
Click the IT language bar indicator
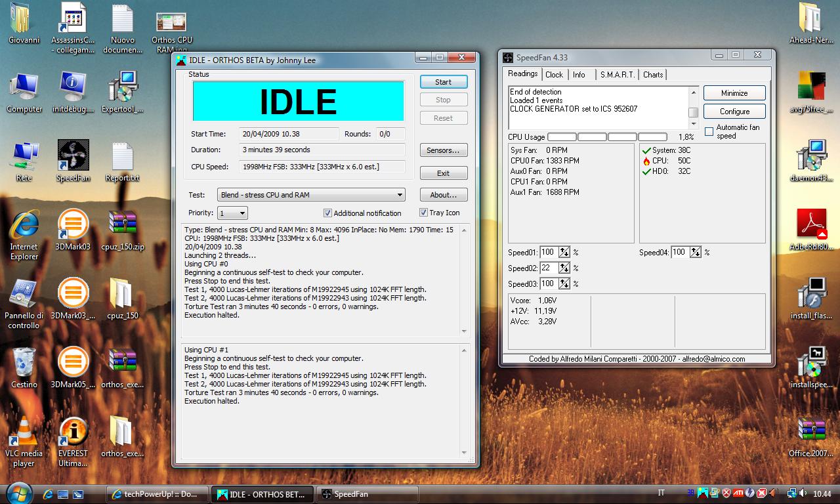(x=661, y=493)
